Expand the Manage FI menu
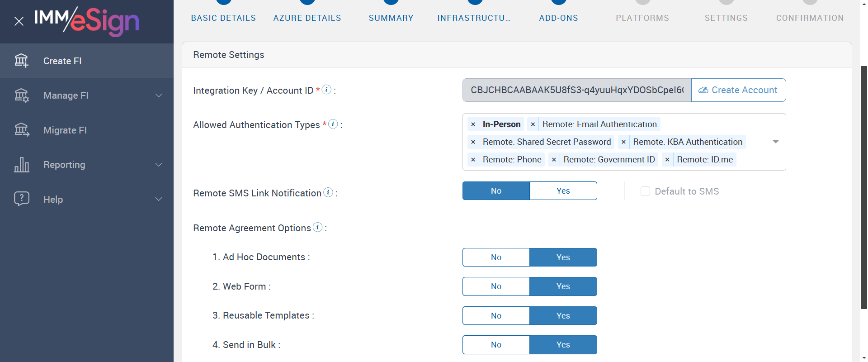 158,95
